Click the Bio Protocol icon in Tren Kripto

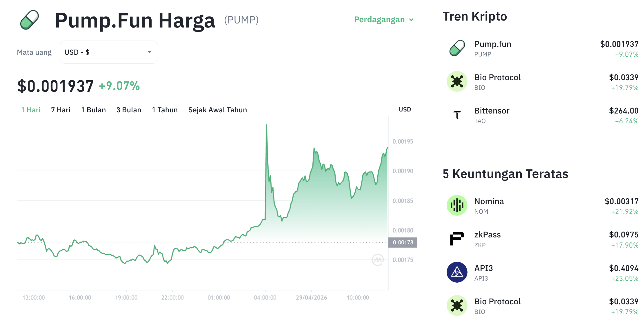457,81
